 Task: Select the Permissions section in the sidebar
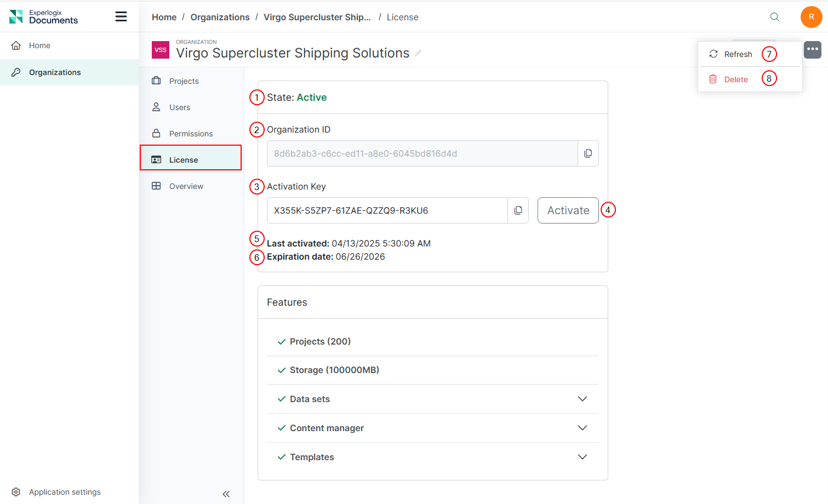pos(192,133)
